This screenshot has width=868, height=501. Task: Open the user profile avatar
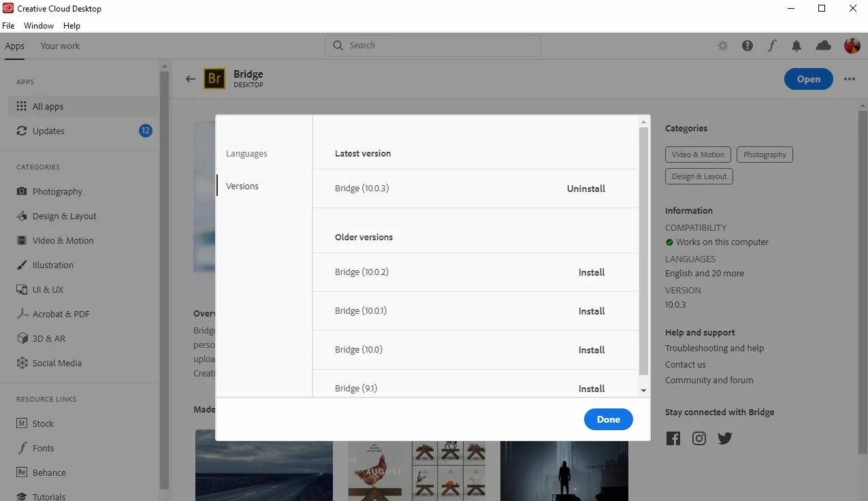pyautogui.click(x=852, y=46)
